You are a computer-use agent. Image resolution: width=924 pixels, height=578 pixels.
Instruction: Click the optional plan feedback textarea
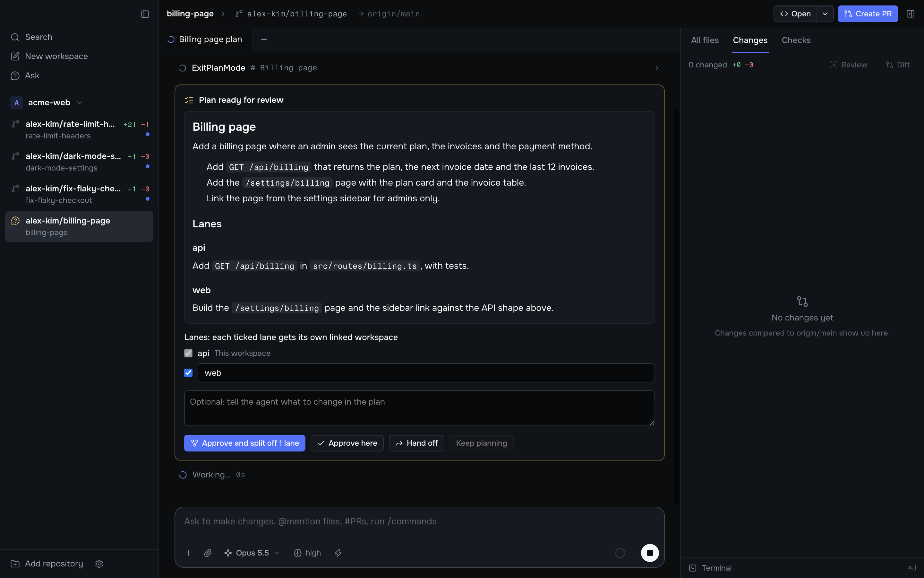point(419,408)
